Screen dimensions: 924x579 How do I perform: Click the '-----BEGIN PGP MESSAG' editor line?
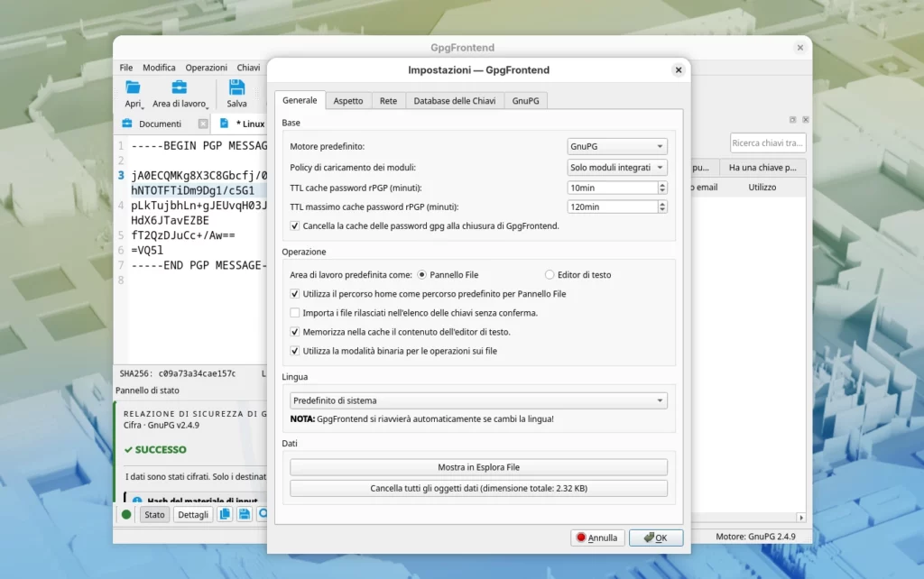(x=199, y=145)
